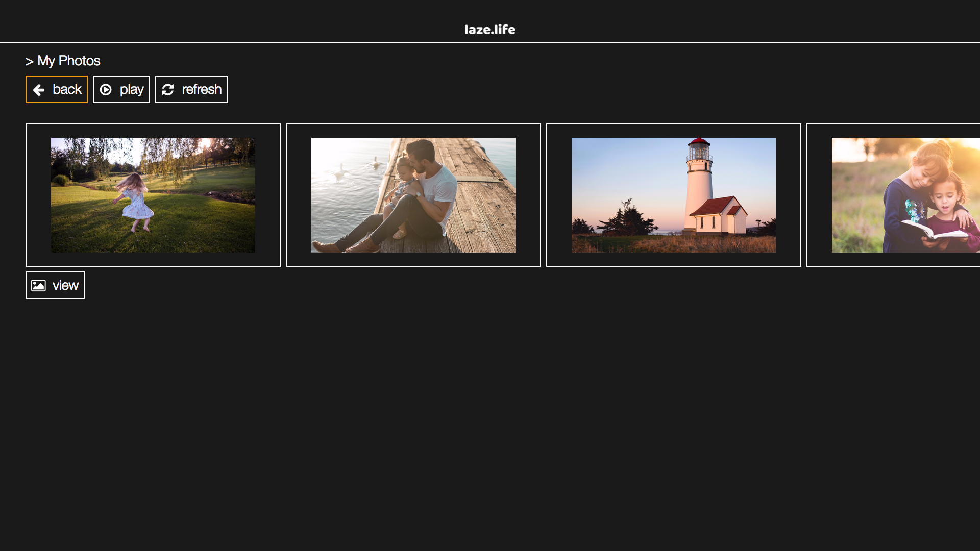Screen dimensions: 980x551
Task: Select the father and child on dock photo
Action: click(413, 195)
